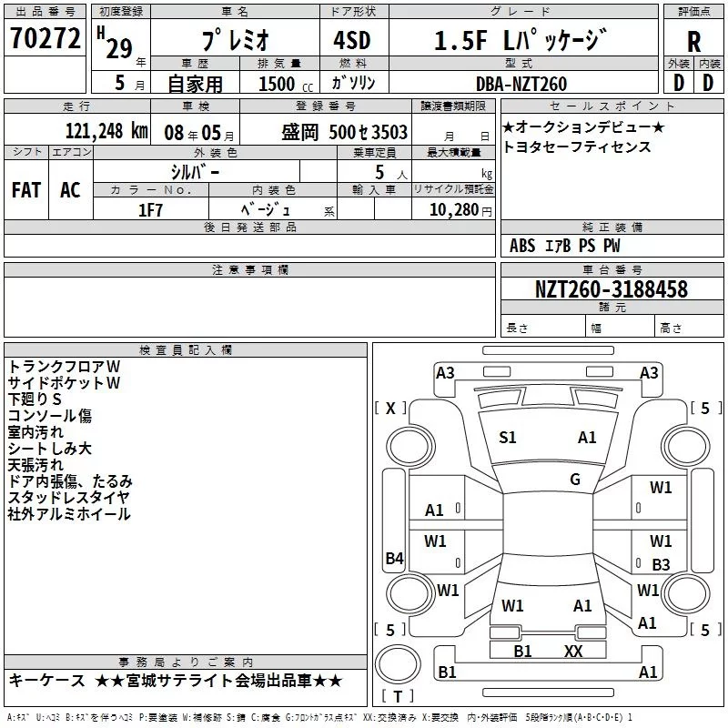
Task: Select sales point トヨタセーフティセンス
Action: click(x=577, y=147)
